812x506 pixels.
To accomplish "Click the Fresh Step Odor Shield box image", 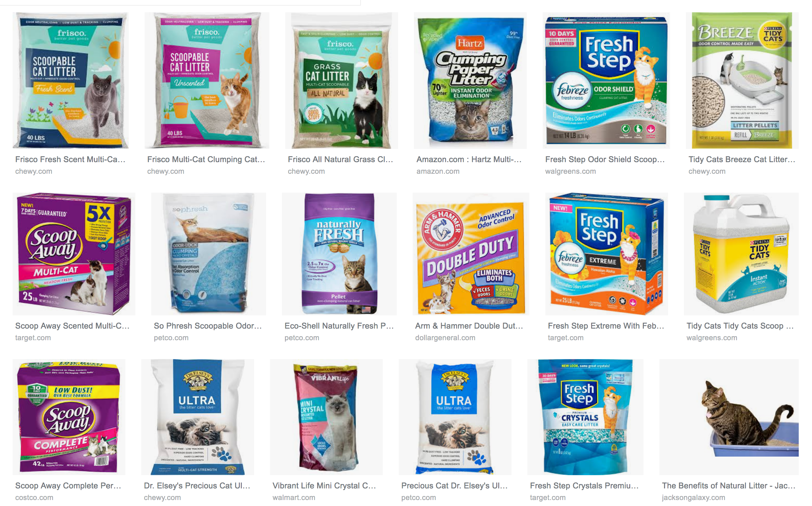I will (606, 80).
